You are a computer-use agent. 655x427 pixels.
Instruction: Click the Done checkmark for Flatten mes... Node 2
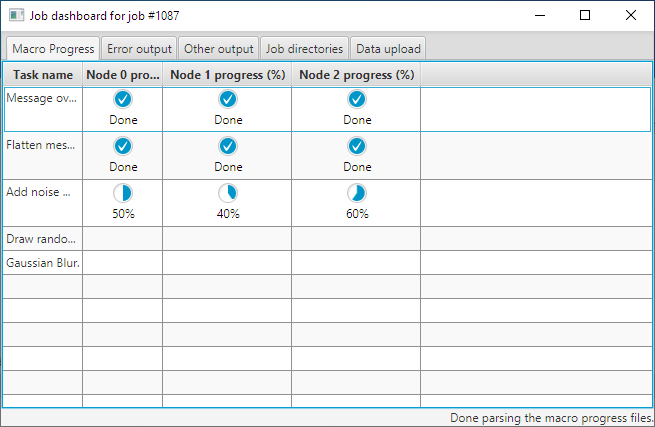point(357,146)
